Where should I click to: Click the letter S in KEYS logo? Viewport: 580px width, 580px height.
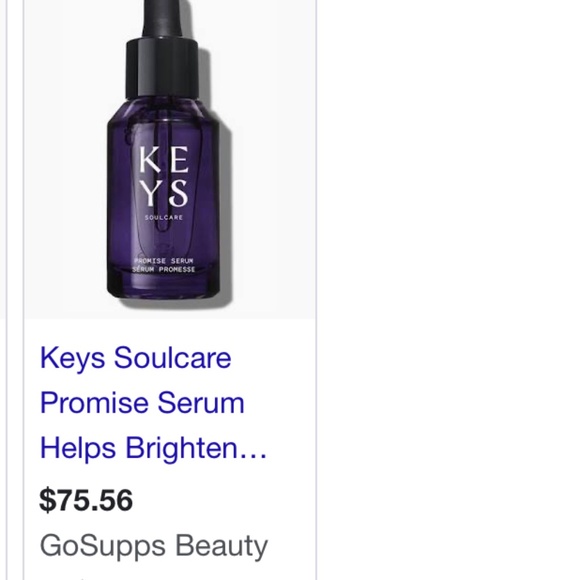[176, 193]
